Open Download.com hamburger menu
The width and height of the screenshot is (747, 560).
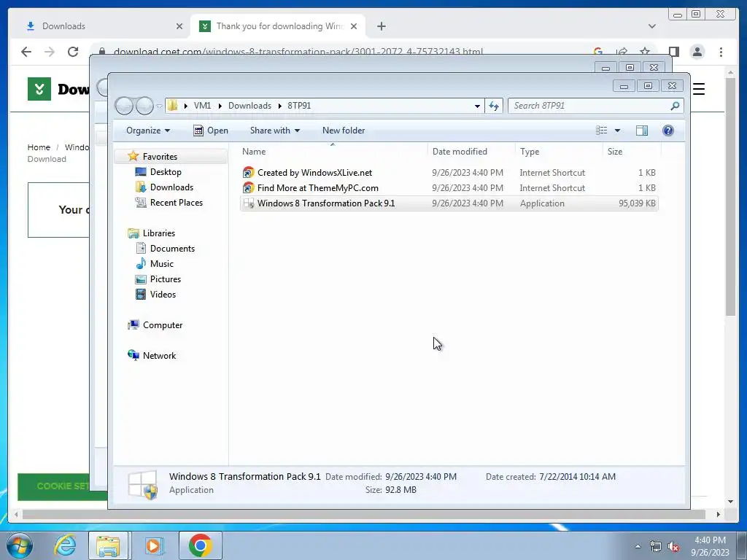pyautogui.click(x=699, y=89)
